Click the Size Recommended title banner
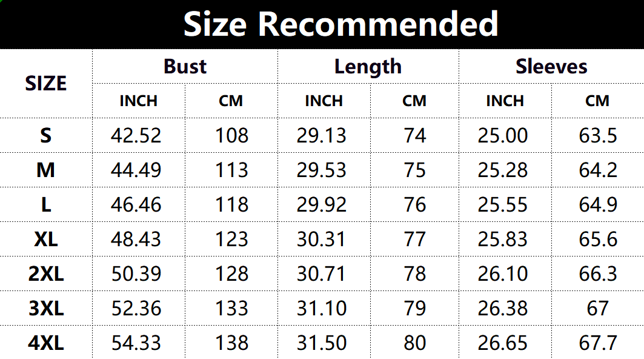Viewport: 644px width, 359px height. tap(340, 24)
